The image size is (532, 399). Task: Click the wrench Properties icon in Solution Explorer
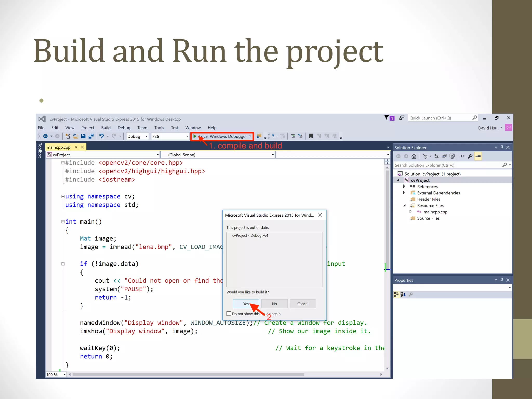pos(470,156)
